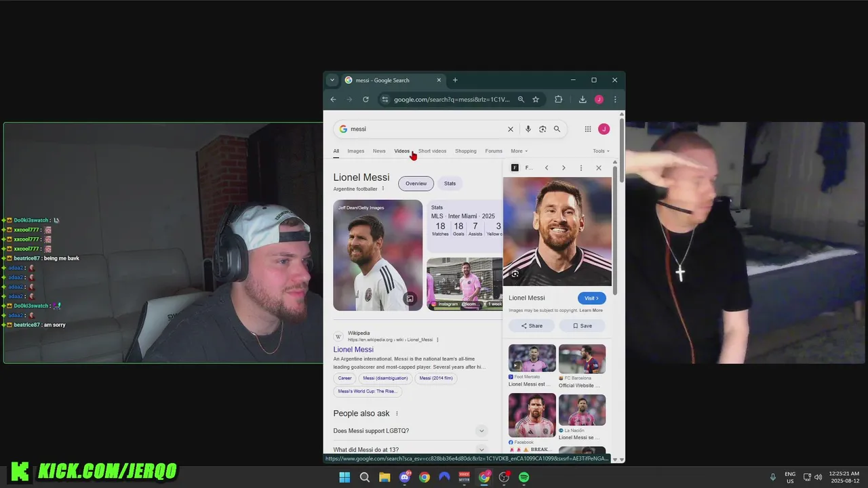Open the Messi (disambiguation) chip
The width and height of the screenshot is (868, 488).
385,378
